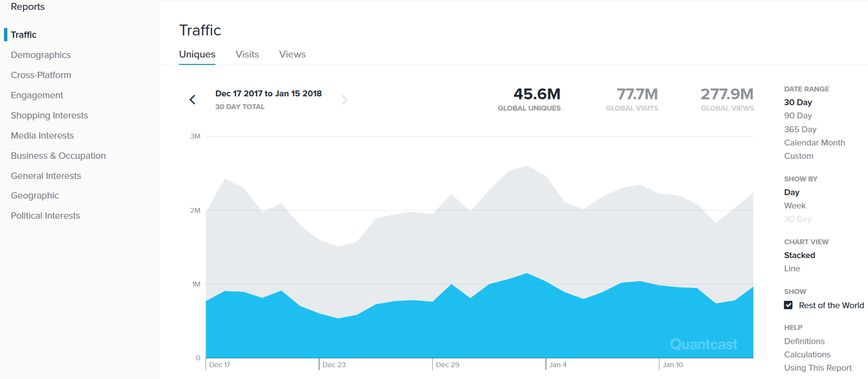Open the Geographic report

[x=35, y=196]
